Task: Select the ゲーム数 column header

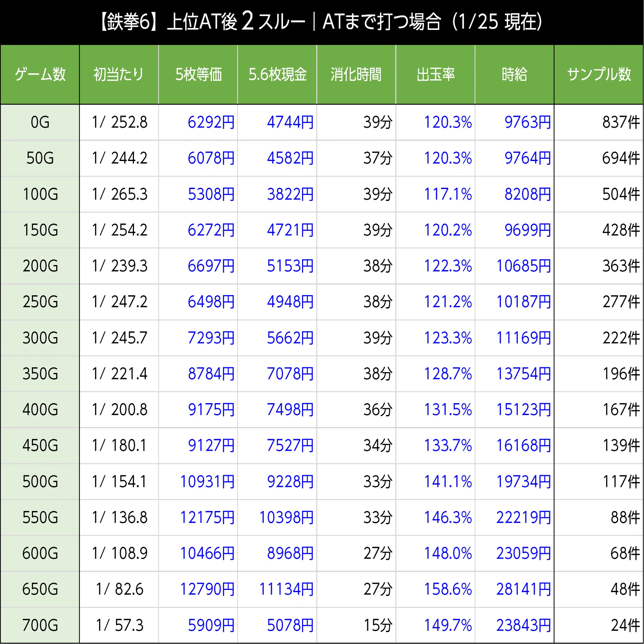Action: 40,74
